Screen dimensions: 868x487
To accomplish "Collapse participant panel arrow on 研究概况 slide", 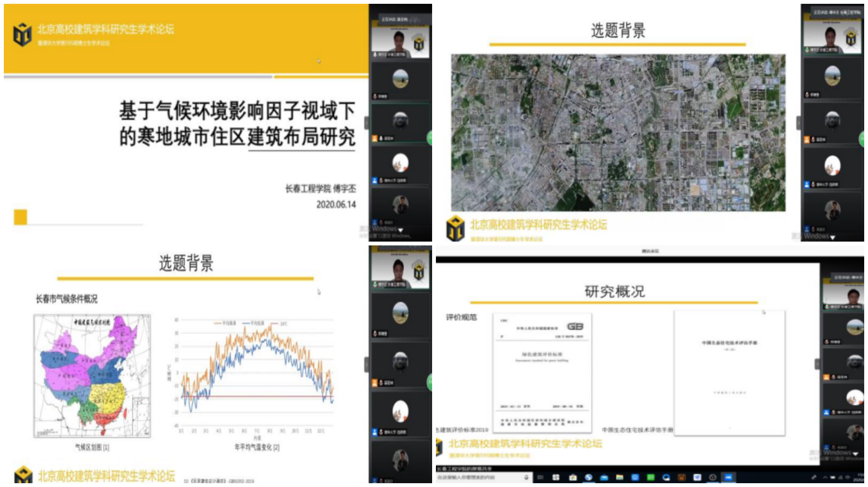I will pyautogui.click(x=818, y=364).
